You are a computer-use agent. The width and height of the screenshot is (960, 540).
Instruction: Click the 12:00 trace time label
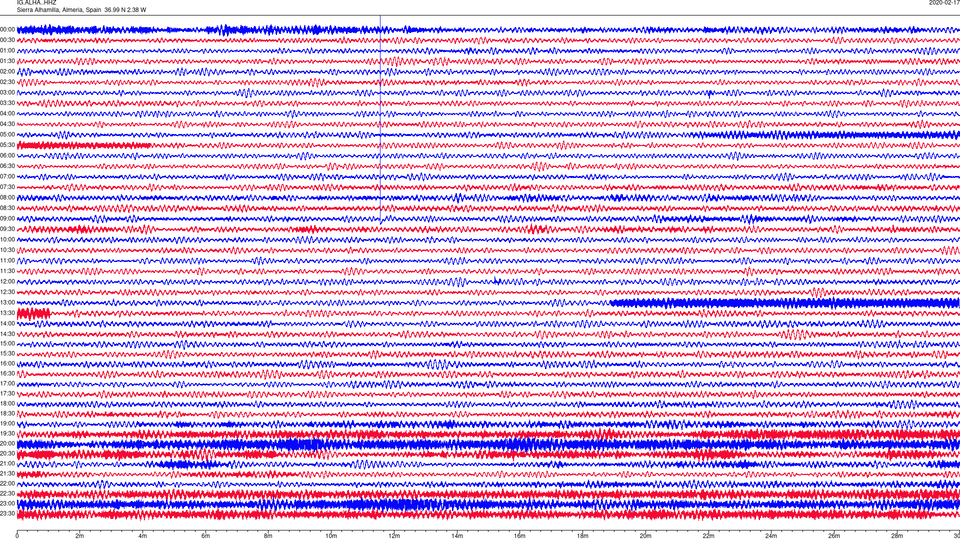(7, 282)
